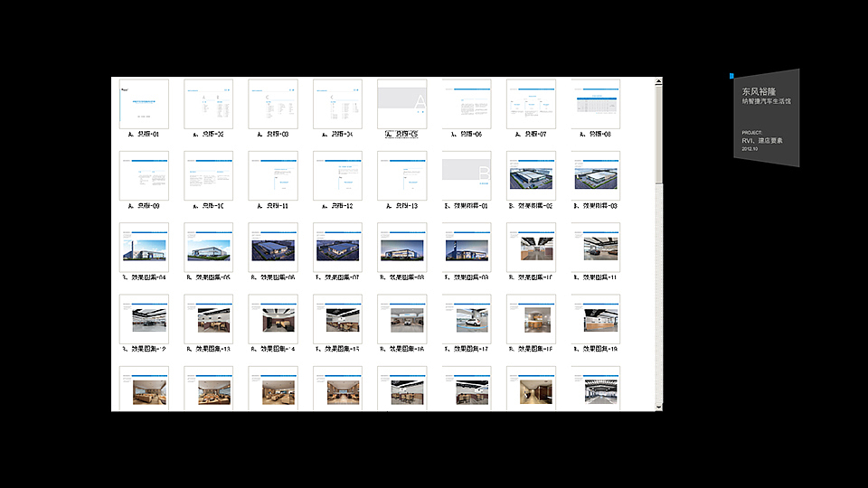
Task: Select page thumbnail A. 总则-04
Action: tap(337, 104)
